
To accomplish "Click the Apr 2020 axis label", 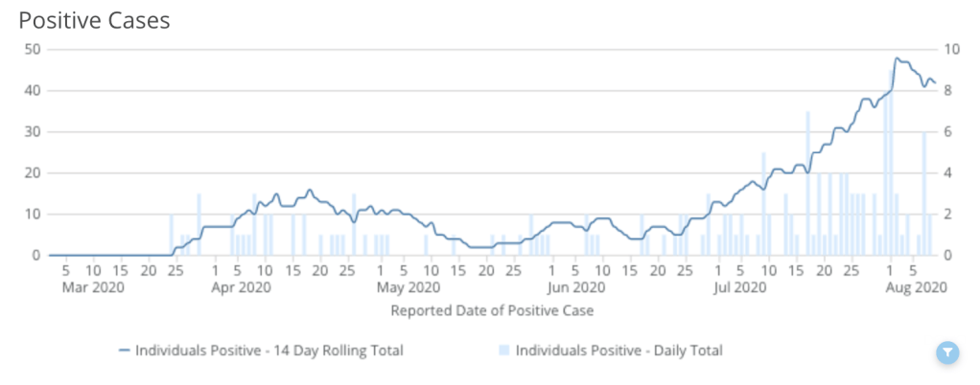I will click(241, 286).
